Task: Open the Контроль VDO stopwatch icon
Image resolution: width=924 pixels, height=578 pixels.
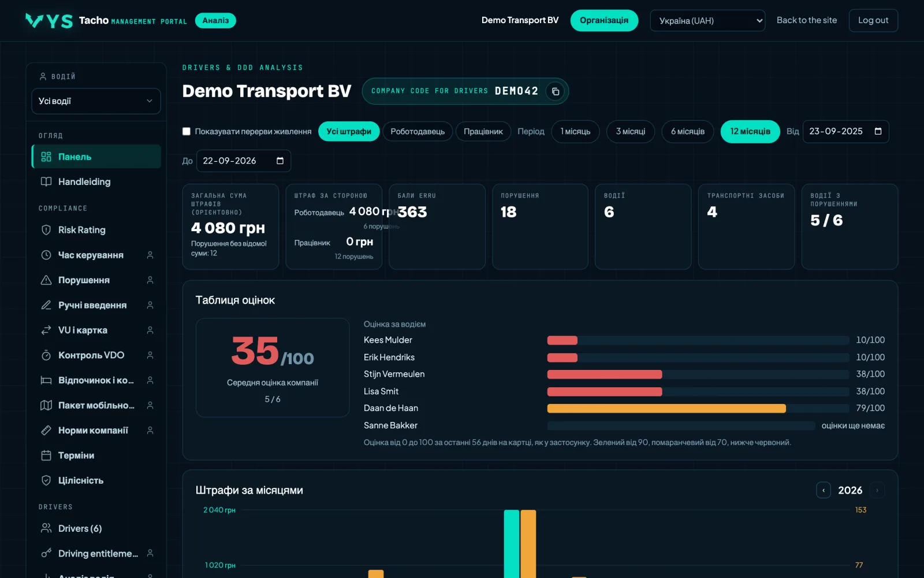Action: pyautogui.click(x=46, y=355)
